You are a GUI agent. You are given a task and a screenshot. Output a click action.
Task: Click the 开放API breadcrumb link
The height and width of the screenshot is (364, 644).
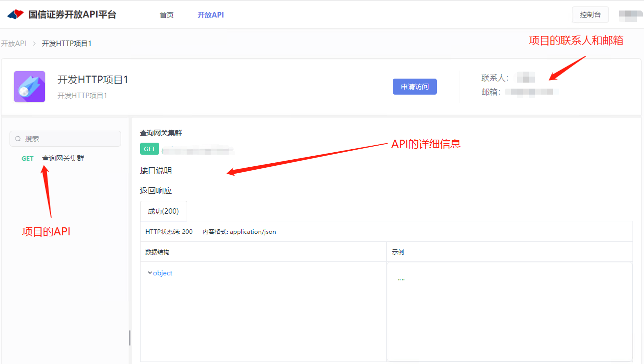point(14,44)
